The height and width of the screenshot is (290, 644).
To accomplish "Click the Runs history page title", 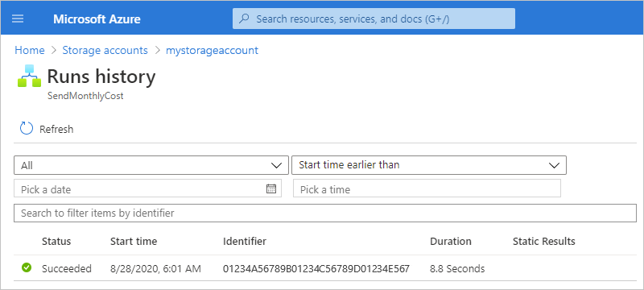I will click(x=101, y=77).
